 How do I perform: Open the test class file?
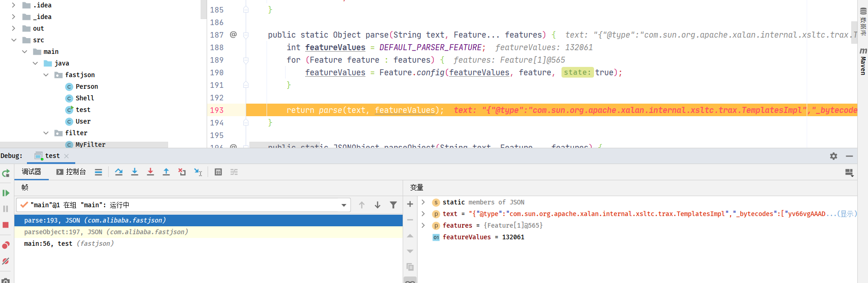tap(78, 110)
